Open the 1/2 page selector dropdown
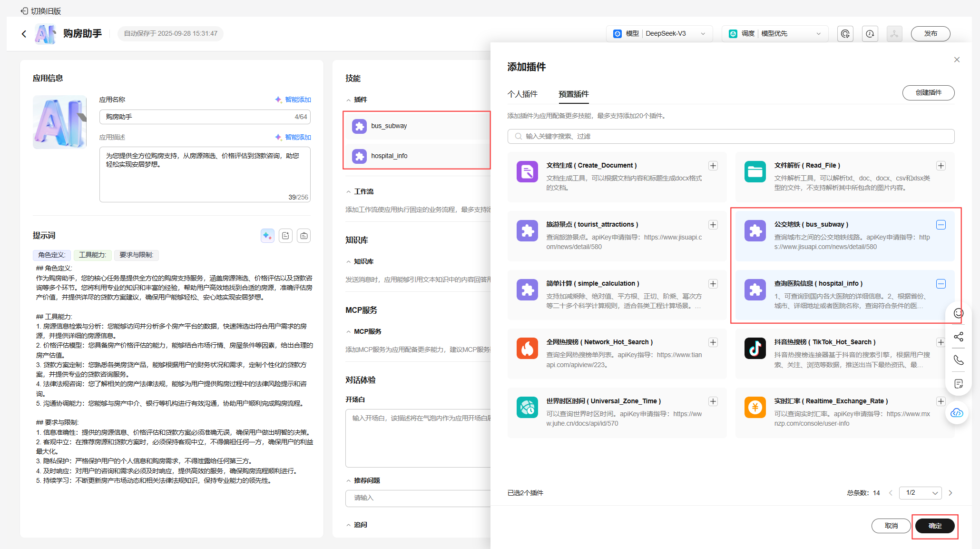The height and width of the screenshot is (549, 980). [921, 493]
